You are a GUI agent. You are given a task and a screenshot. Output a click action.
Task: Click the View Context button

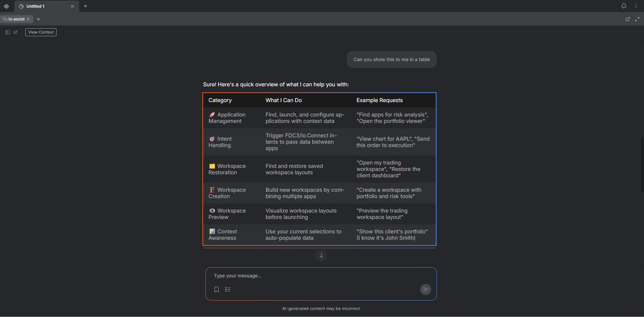41,32
